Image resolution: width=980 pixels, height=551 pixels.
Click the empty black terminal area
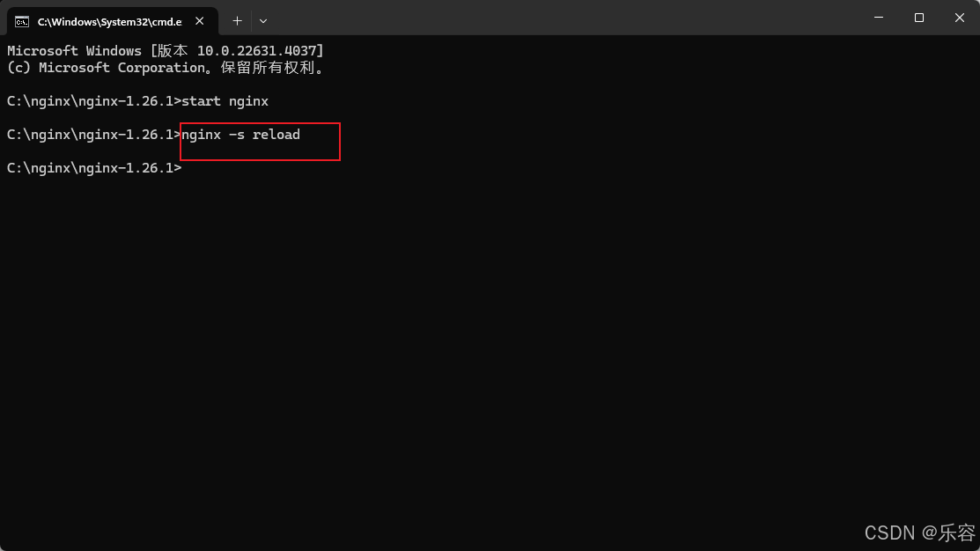coord(490,349)
